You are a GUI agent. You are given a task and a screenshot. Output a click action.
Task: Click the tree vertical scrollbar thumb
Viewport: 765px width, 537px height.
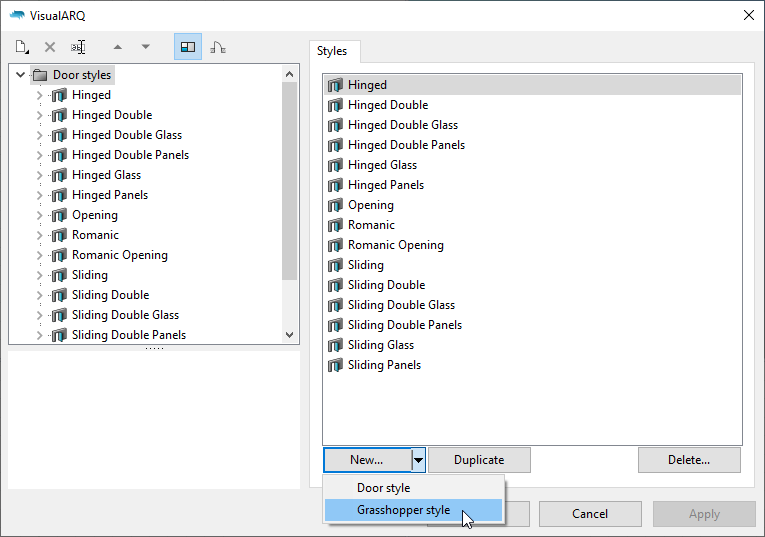tap(289, 181)
